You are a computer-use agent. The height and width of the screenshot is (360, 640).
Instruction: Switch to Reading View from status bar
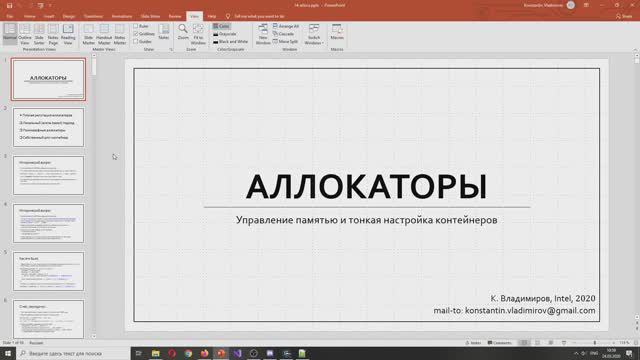click(x=551, y=343)
